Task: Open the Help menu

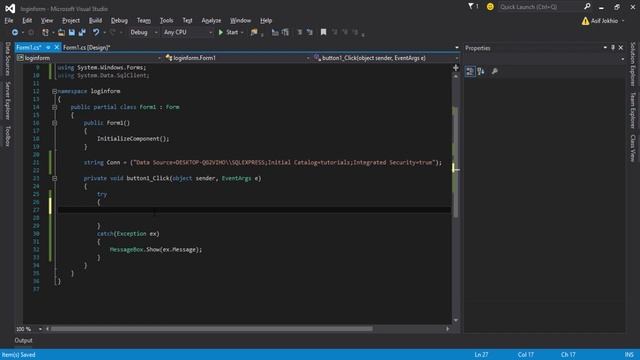Action: pos(266,20)
